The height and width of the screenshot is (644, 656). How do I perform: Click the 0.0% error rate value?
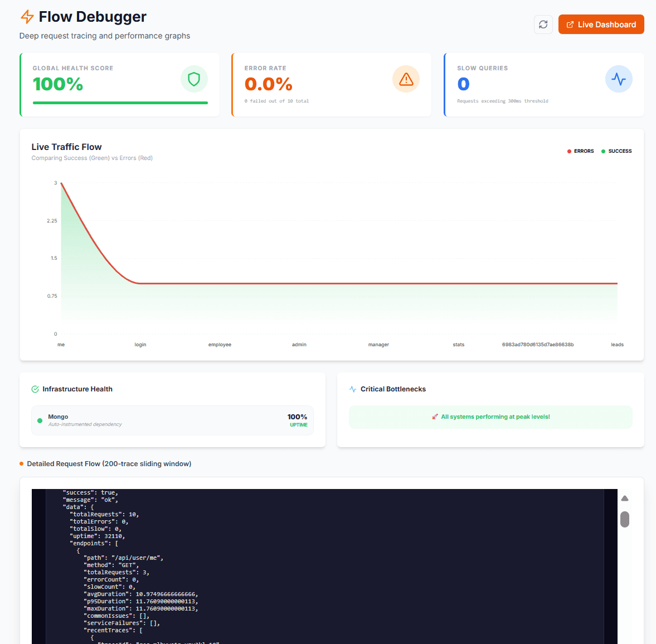(268, 84)
